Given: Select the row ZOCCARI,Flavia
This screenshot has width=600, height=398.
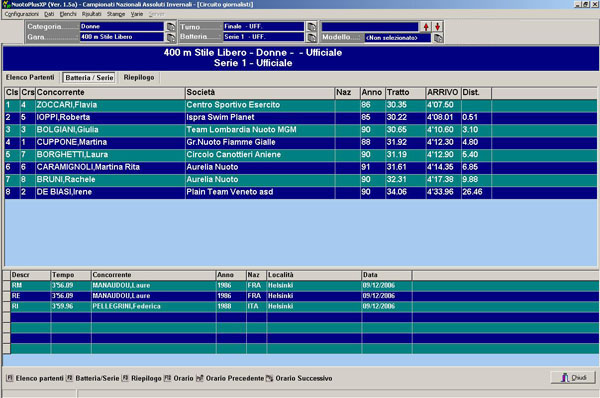Looking at the screenshot, I should pyautogui.click(x=301, y=105).
